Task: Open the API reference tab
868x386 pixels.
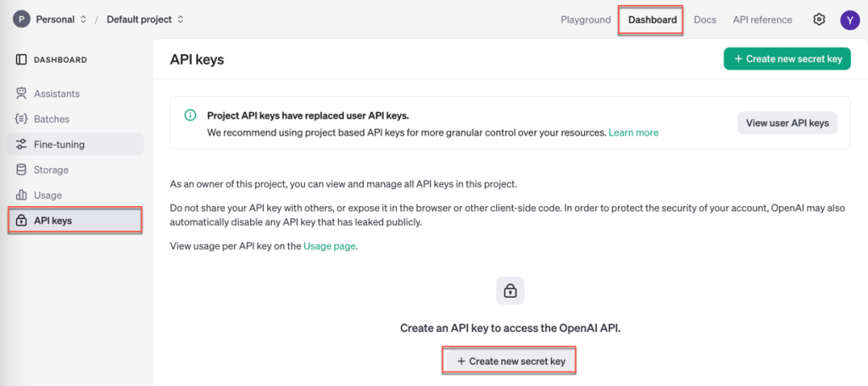Action: (x=762, y=20)
